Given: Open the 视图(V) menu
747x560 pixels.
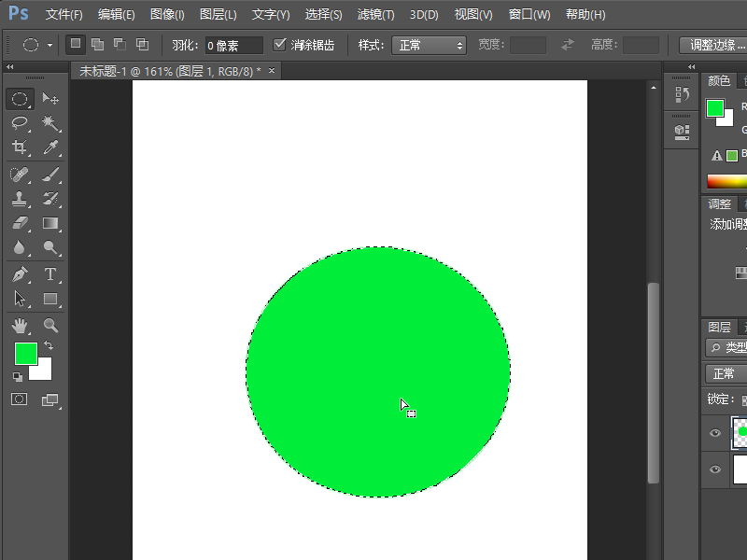Looking at the screenshot, I should (x=473, y=15).
